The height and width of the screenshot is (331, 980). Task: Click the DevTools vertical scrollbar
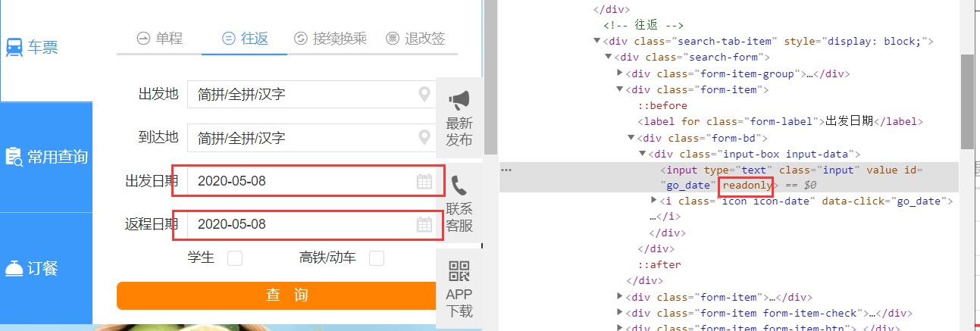pos(967,101)
